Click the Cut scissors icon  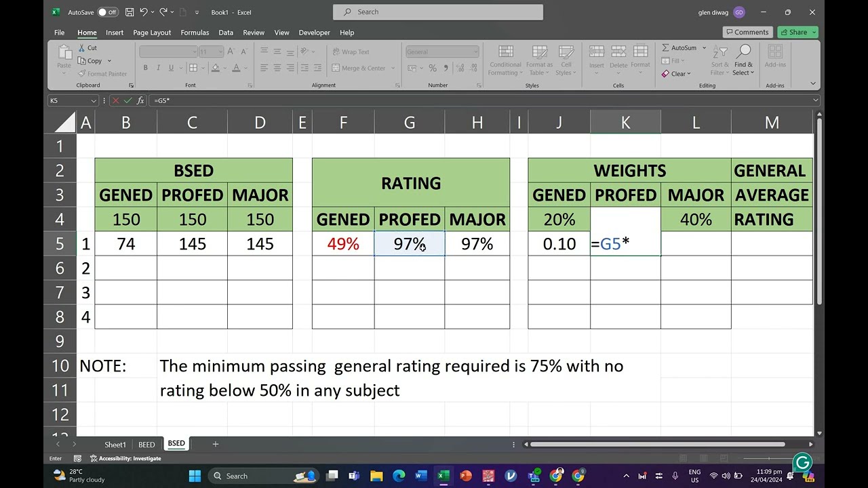coord(82,48)
